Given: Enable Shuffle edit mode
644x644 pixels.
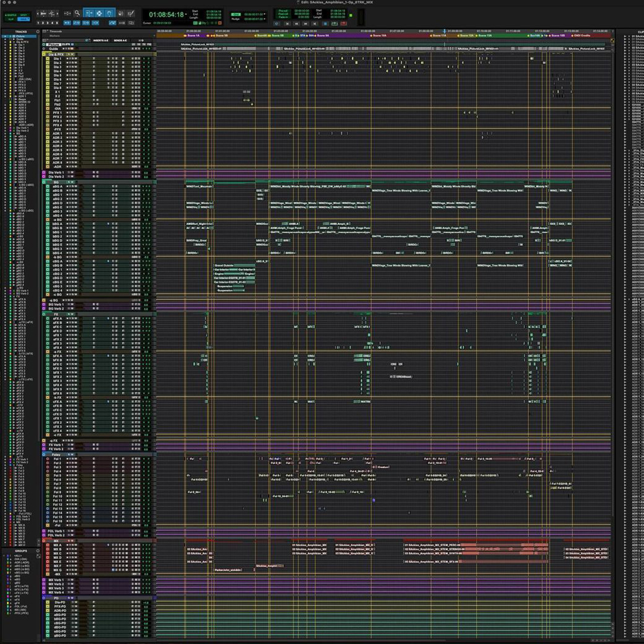Looking at the screenshot, I should click(12, 15).
